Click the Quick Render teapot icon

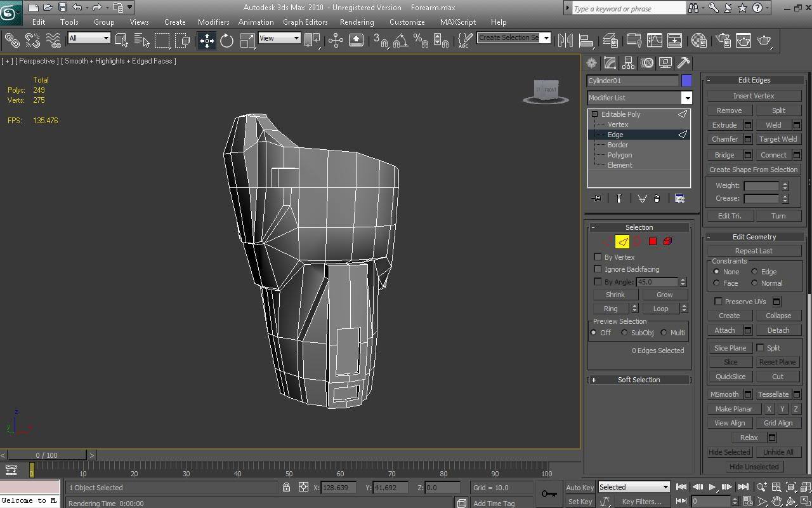[764, 41]
